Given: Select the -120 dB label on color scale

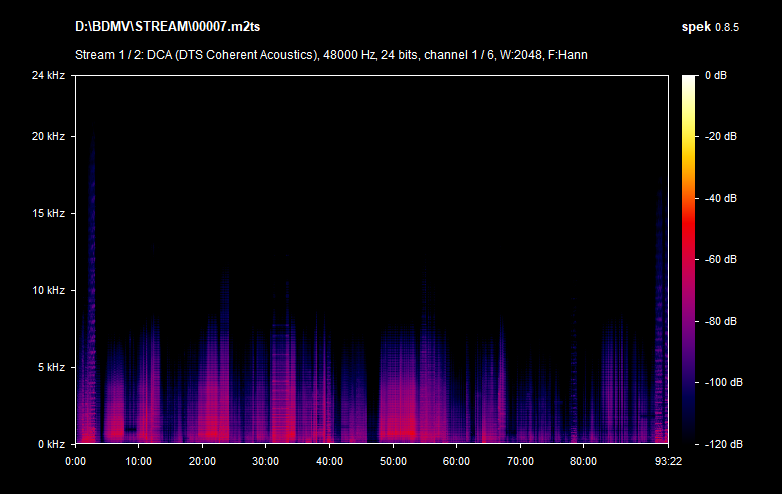Looking at the screenshot, I should pyautogui.click(x=720, y=444).
